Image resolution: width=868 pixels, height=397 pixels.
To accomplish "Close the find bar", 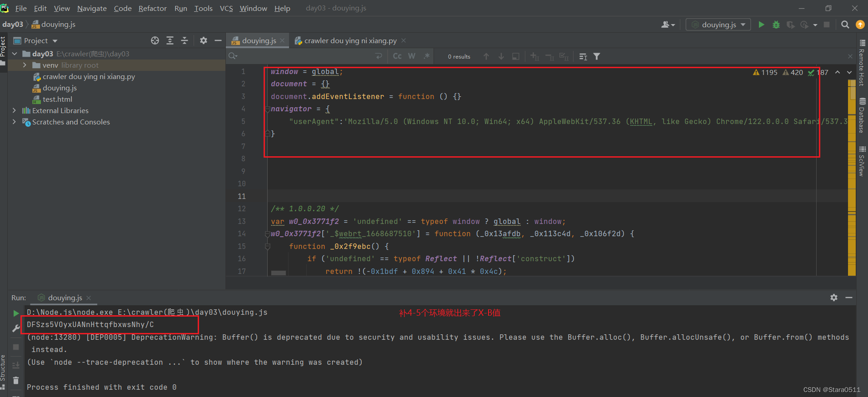I will 850,56.
